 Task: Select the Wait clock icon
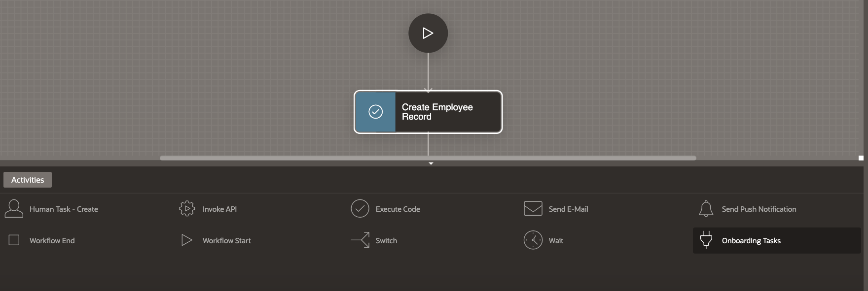pos(533,240)
